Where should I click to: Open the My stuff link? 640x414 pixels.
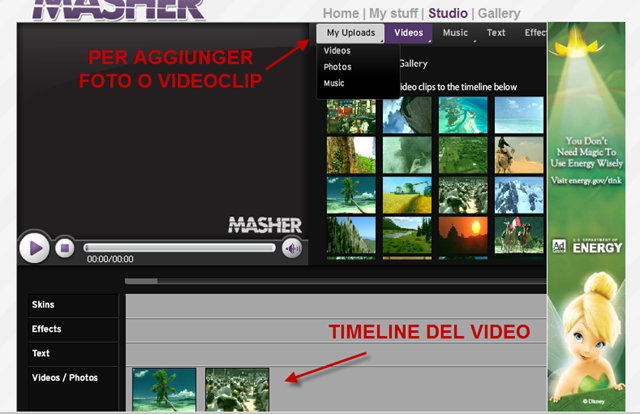pyautogui.click(x=393, y=13)
